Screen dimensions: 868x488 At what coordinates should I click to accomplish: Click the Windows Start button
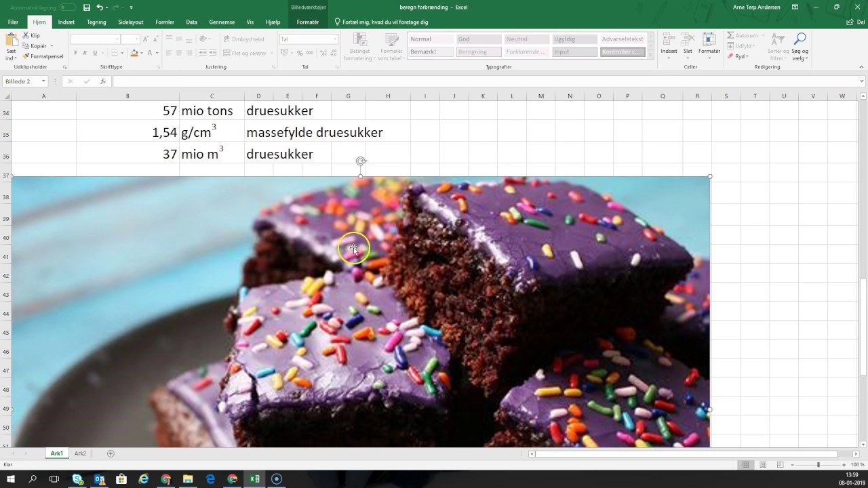pyautogui.click(x=11, y=479)
